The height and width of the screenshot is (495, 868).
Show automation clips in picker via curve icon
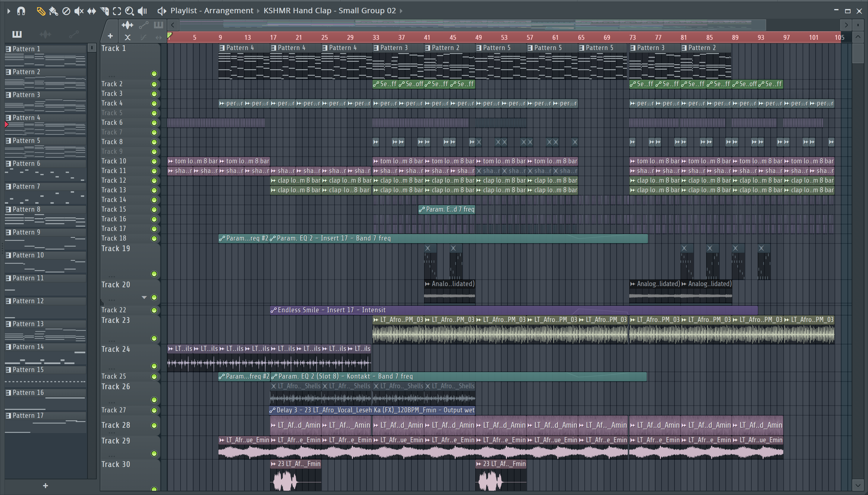[x=74, y=34]
